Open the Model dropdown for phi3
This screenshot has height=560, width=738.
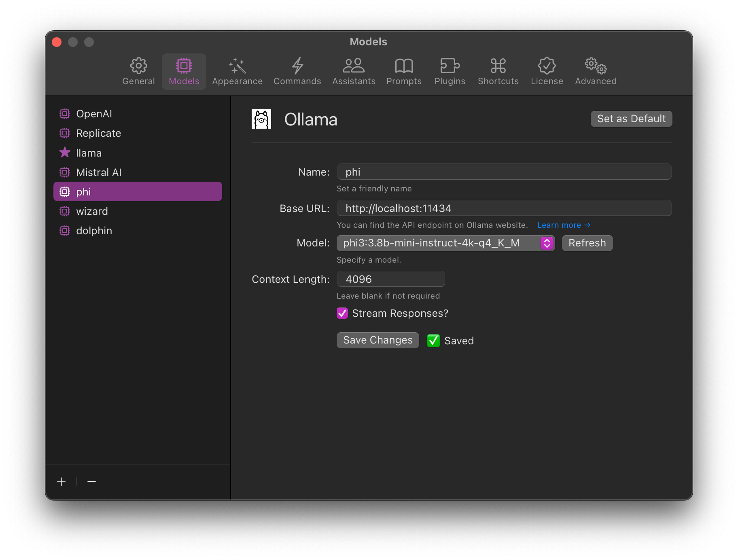pyautogui.click(x=445, y=243)
